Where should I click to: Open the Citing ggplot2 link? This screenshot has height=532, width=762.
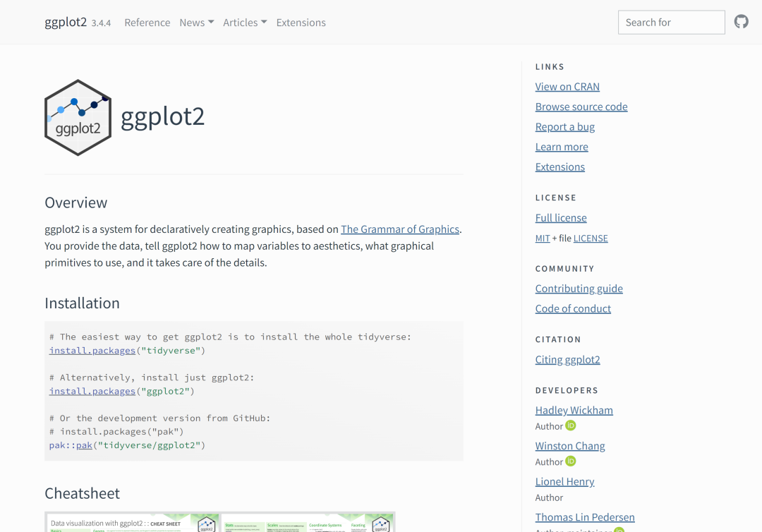(x=567, y=360)
